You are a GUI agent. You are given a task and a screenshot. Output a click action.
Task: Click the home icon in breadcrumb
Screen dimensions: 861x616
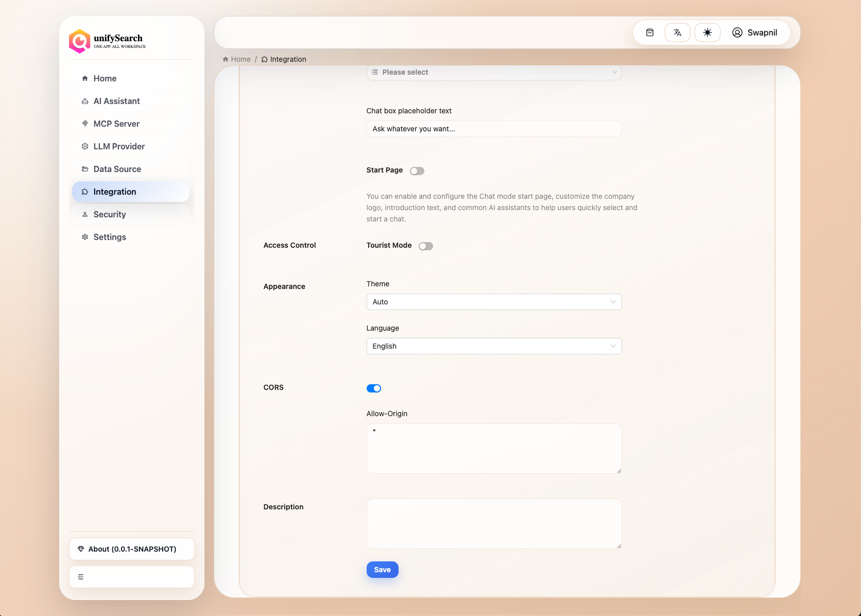[226, 59]
